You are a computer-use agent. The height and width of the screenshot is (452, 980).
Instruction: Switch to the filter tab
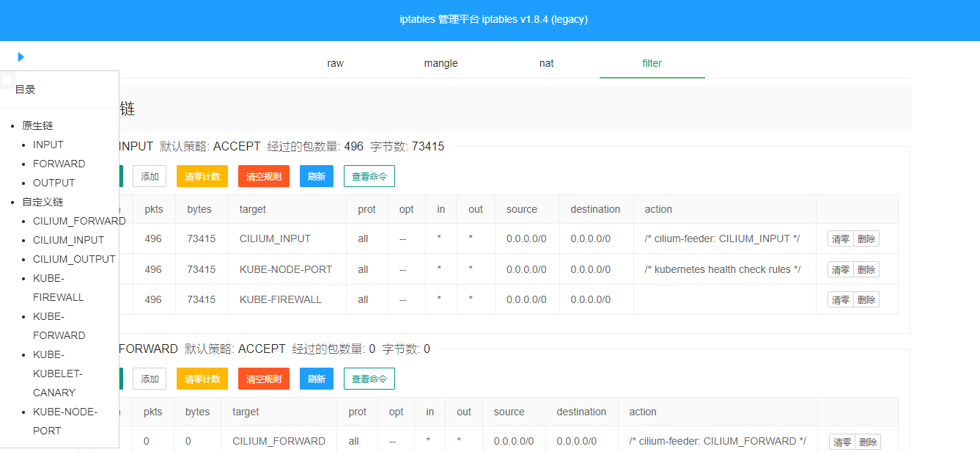coord(652,63)
